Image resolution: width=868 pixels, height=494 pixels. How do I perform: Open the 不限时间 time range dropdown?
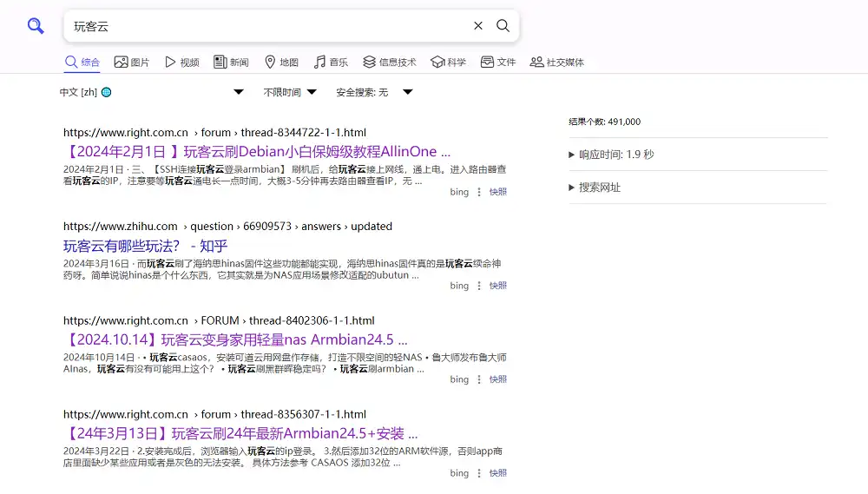pyautogui.click(x=290, y=92)
